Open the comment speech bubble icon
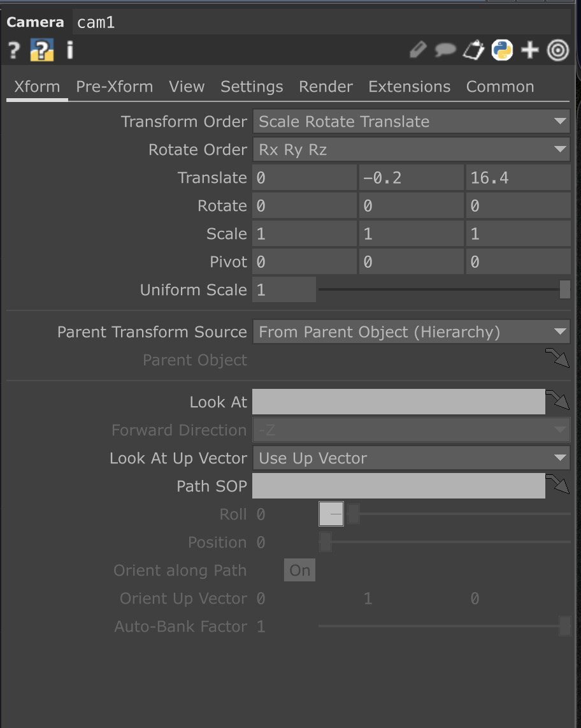 tap(445, 50)
